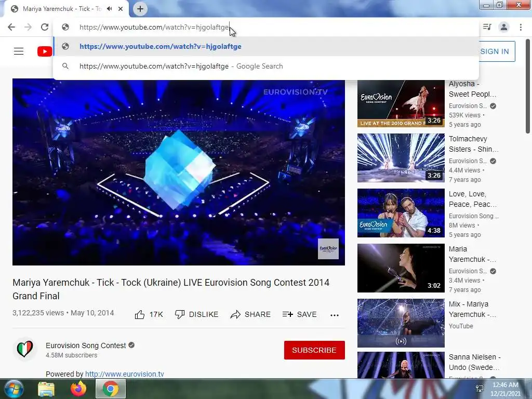Click the Eurovision watermark in the video corner
Screen dimensions: 532x399
(x=328, y=249)
